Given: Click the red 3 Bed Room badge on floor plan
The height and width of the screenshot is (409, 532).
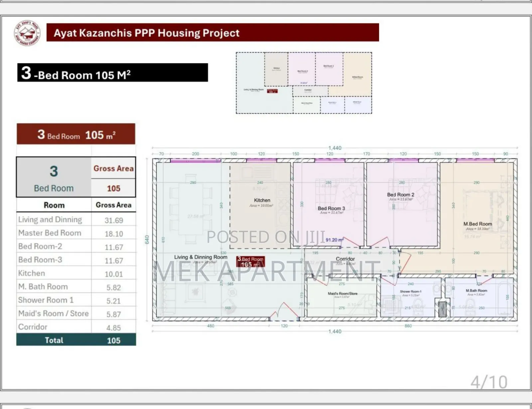Looking at the screenshot, I should (x=250, y=262).
